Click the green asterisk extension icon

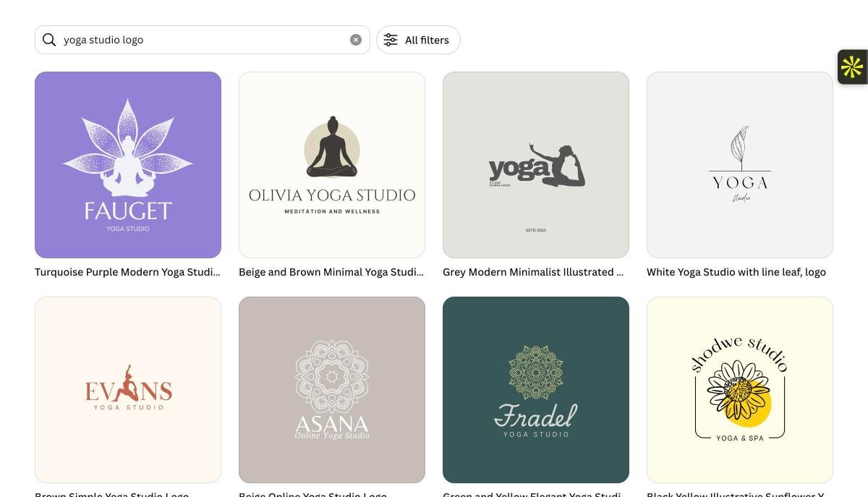[853, 67]
